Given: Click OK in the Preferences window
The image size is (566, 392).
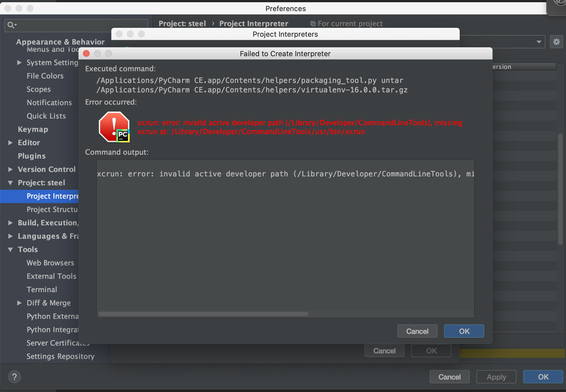Looking at the screenshot, I should pos(543,377).
